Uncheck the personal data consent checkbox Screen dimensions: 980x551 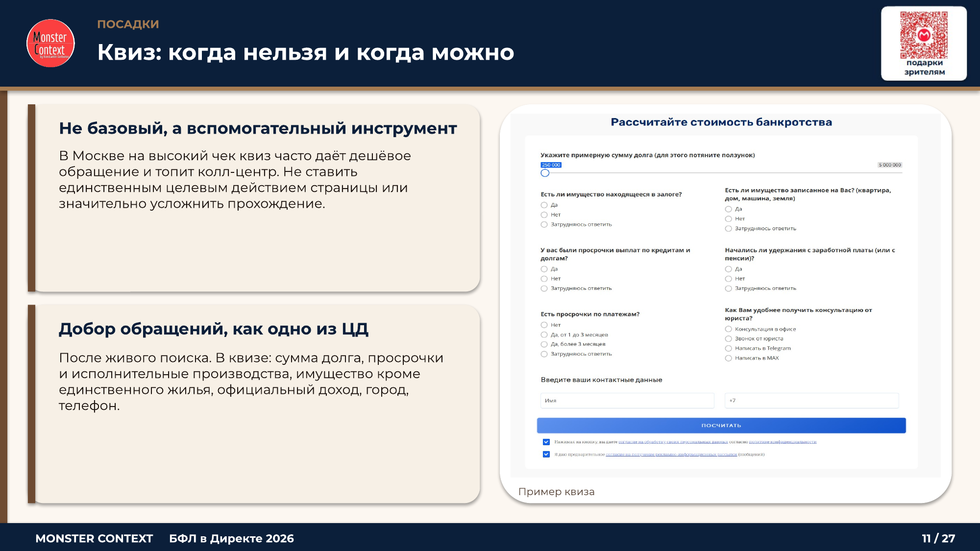tap(546, 442)
